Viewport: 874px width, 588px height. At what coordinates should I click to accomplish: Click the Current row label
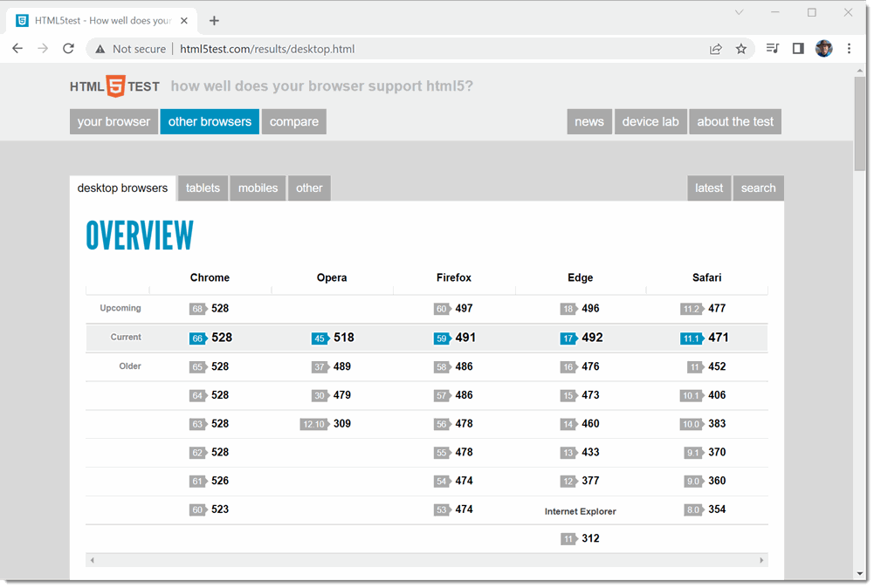(x=126, y=338)
